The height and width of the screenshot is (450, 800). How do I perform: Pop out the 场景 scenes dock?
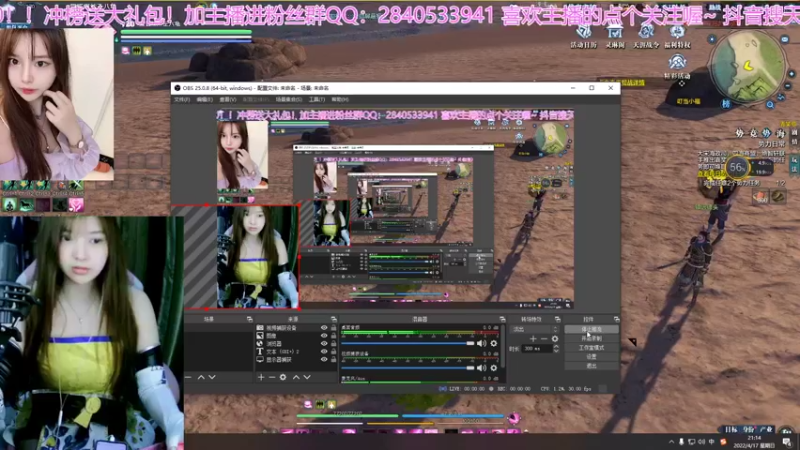(249, 319)
